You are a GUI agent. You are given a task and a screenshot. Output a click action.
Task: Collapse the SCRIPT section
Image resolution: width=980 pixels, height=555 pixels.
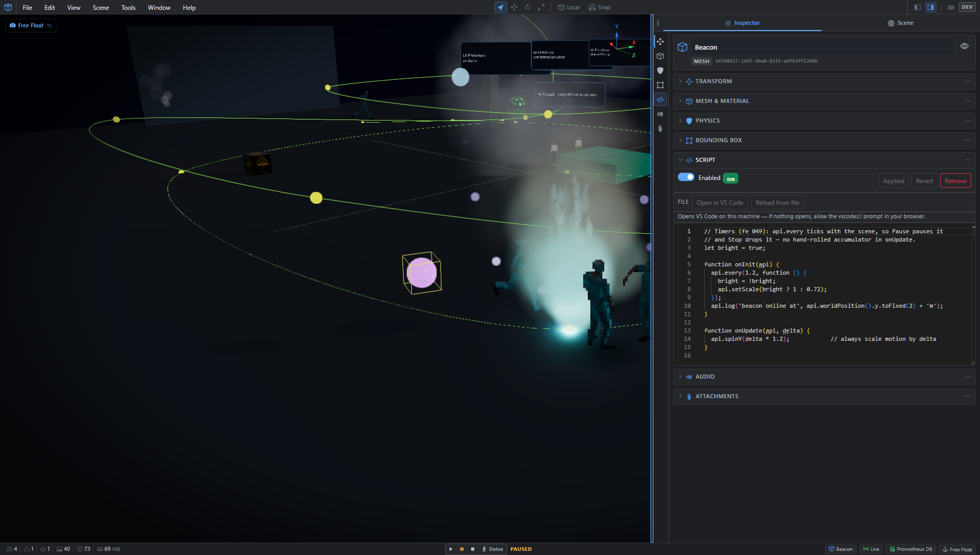(824, 160)
